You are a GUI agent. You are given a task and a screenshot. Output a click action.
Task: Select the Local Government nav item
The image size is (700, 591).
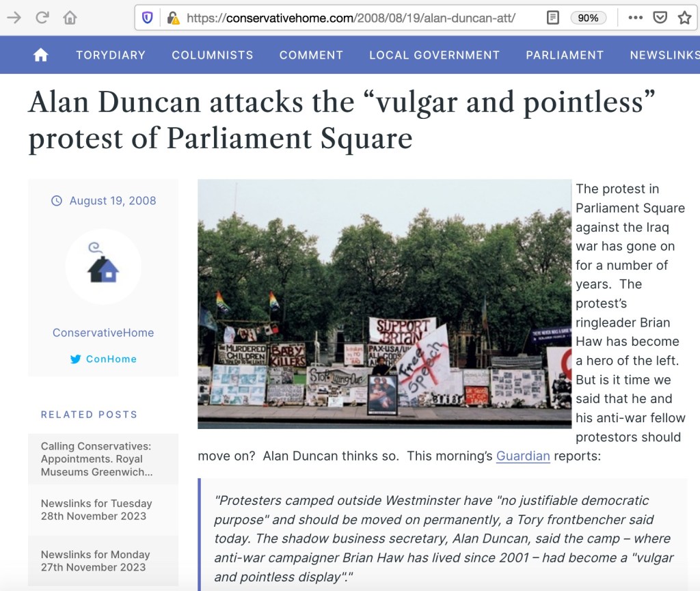point(434,55)
